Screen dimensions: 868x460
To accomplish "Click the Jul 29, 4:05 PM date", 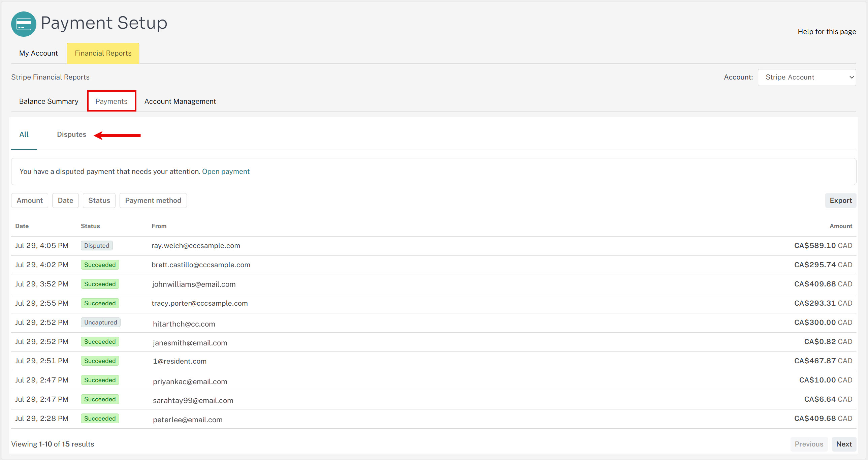I will pyautogui.click(x=42, y=246).
